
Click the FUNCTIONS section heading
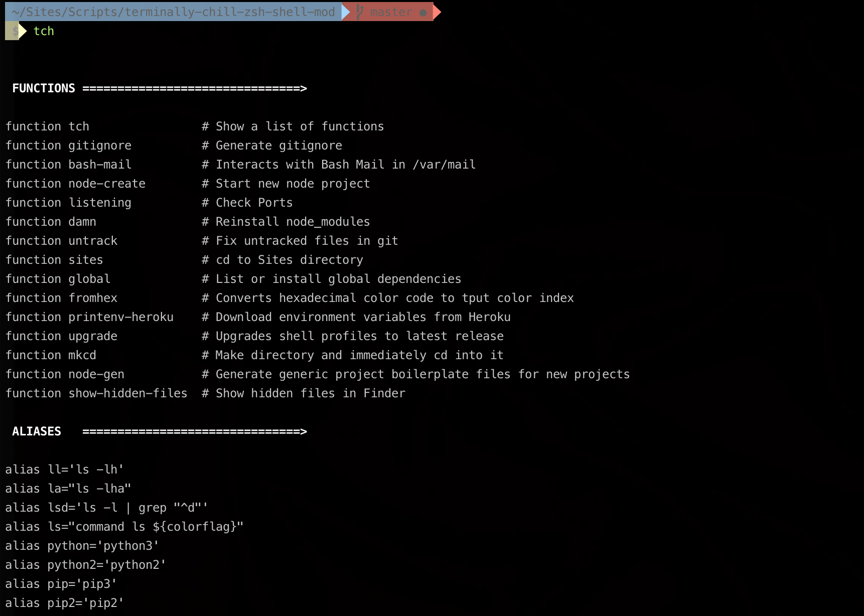(44, 88)
